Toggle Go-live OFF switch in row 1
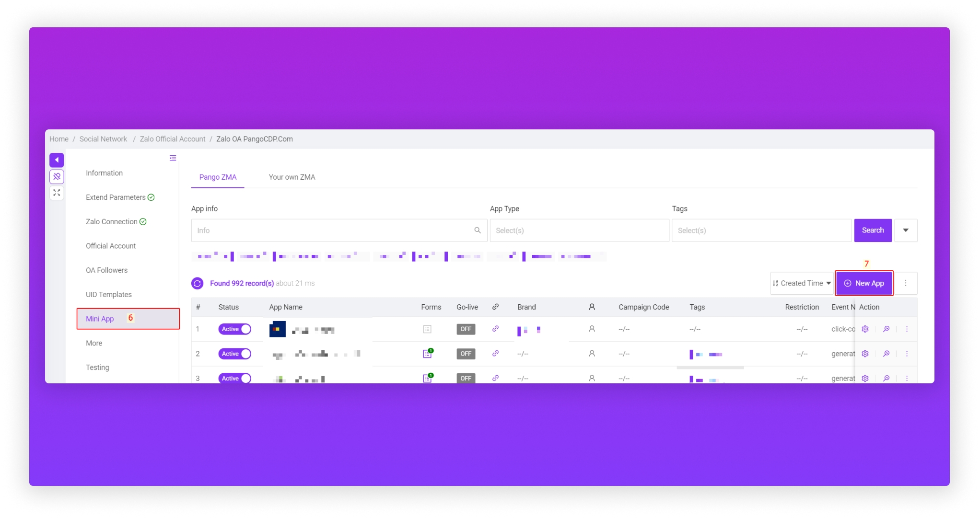Image resolution: width=980 pixels, height=518 pixels. [466, 329]
